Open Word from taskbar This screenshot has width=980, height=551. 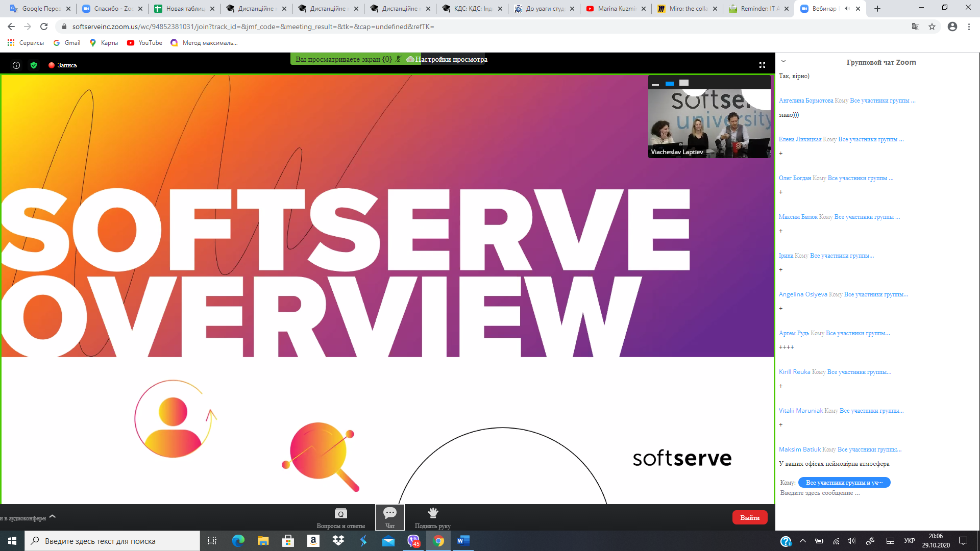(463, 541)
